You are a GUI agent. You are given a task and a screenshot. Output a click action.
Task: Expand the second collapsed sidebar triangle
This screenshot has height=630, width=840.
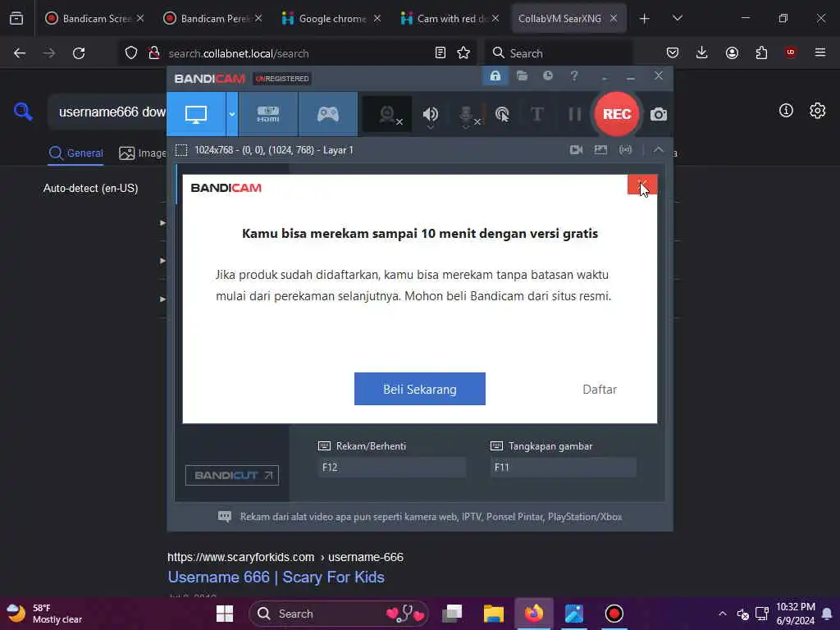click(x=162, y=260)
